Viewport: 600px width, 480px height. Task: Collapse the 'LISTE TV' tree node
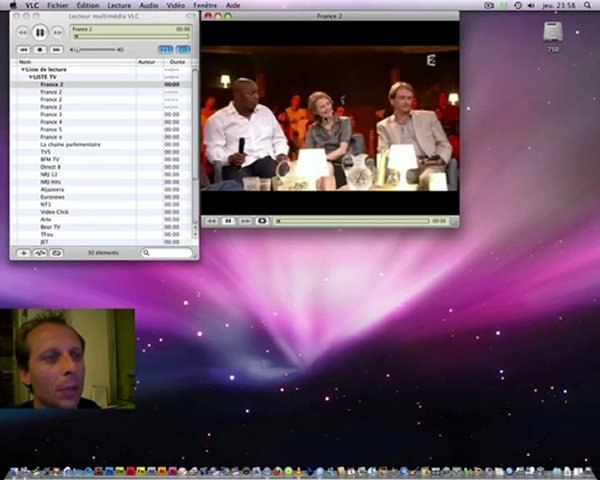click(31, 77)
